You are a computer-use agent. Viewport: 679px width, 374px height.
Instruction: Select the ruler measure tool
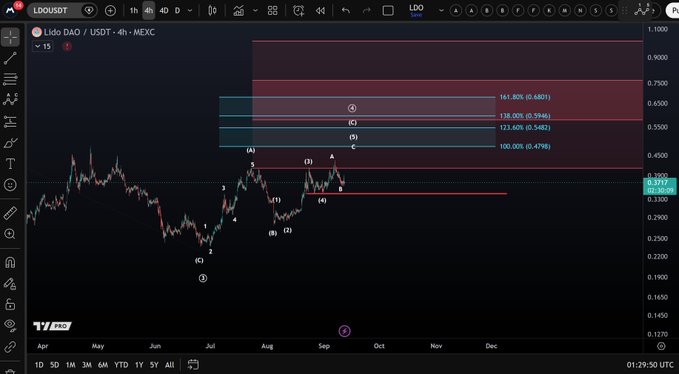[x=10, y=213]
